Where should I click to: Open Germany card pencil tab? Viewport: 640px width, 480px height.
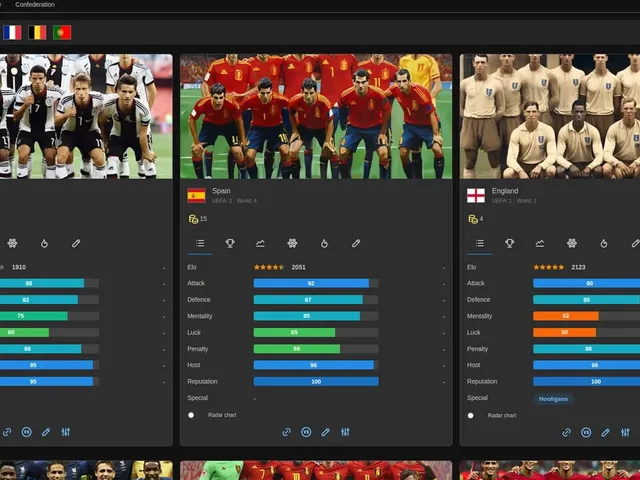[76, 243]
